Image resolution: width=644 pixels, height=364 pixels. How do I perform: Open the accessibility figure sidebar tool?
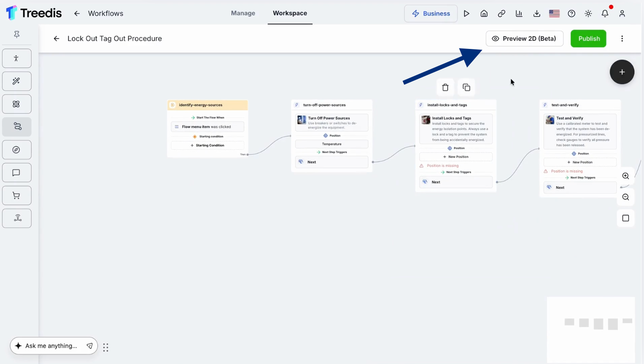(17, 59)
